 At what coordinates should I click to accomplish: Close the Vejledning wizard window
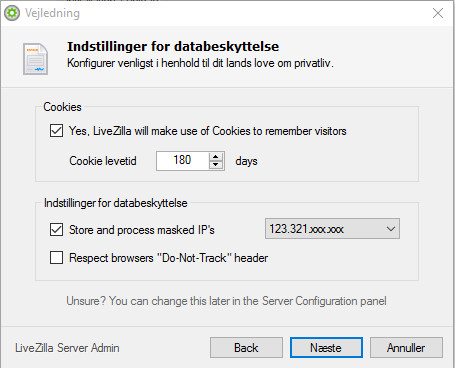click(438, 13)
